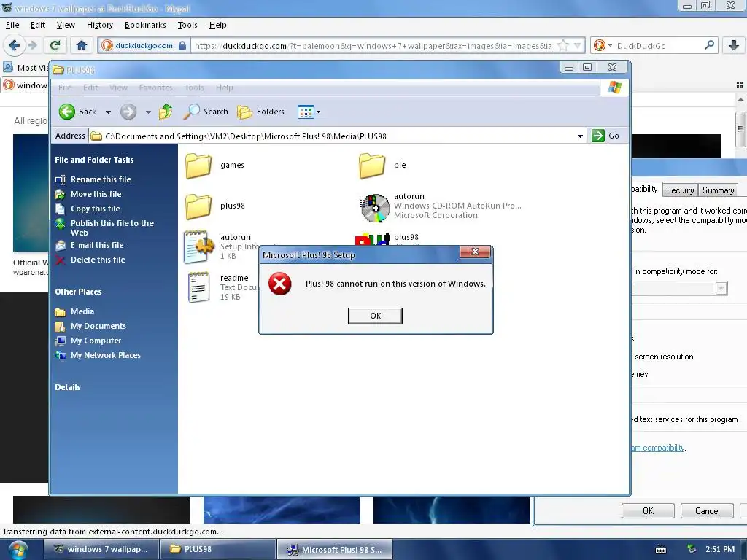Select the plus98 application icon
Screen dimensions: 747x560
(x=388, y=238)
